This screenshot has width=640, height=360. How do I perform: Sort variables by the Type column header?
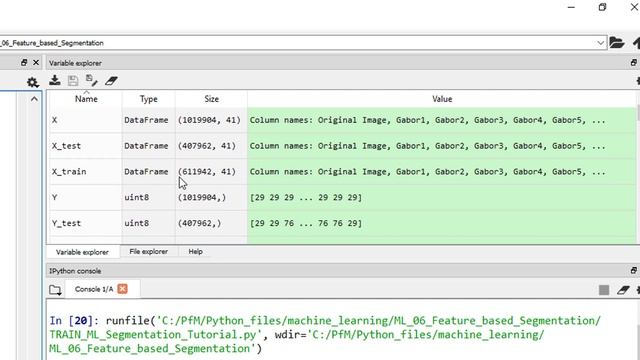click(149, 99)
